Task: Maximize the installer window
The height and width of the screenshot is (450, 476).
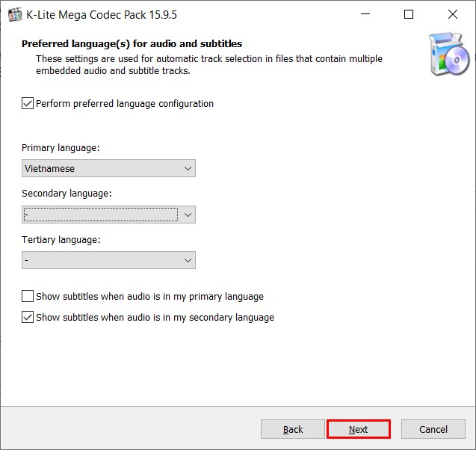Action: [409, 14]
